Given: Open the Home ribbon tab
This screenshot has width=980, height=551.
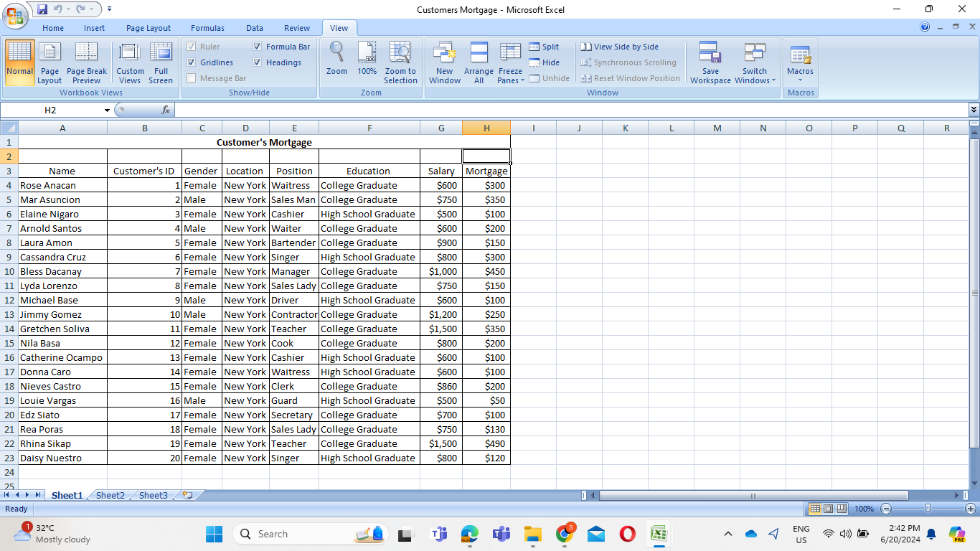Looking at the screenshot, I should (53, 28).
